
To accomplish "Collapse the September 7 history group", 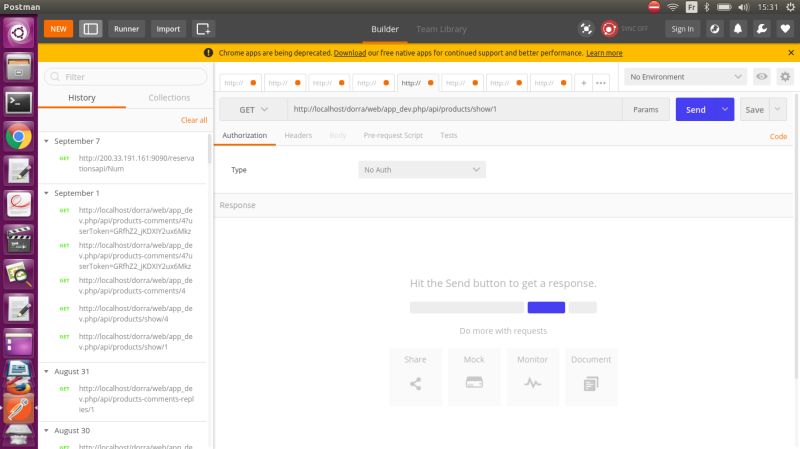I will coord(46,141).
